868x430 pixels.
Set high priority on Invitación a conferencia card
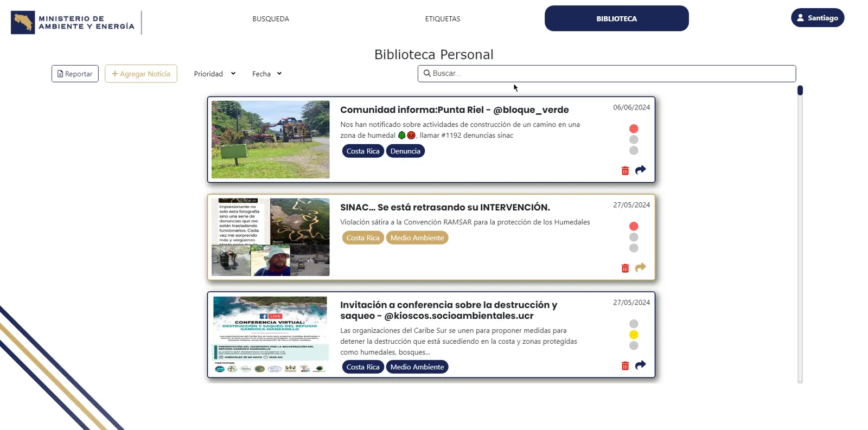634,324
